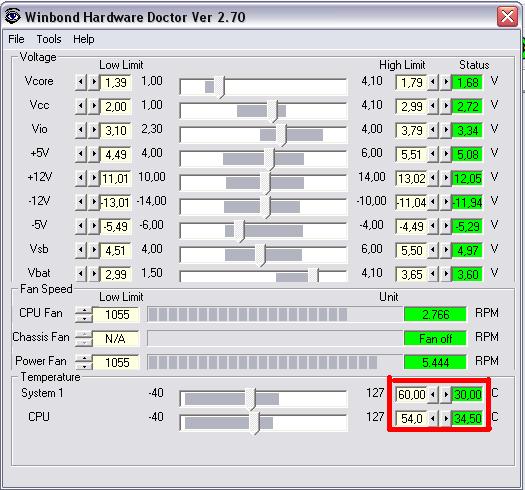
Task: Click the Power Fan limit spinner
Action: coord(84,362)
